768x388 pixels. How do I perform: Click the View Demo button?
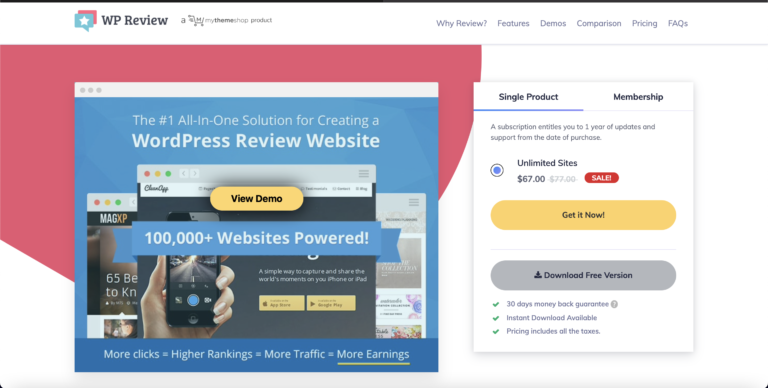pos(257,198)
